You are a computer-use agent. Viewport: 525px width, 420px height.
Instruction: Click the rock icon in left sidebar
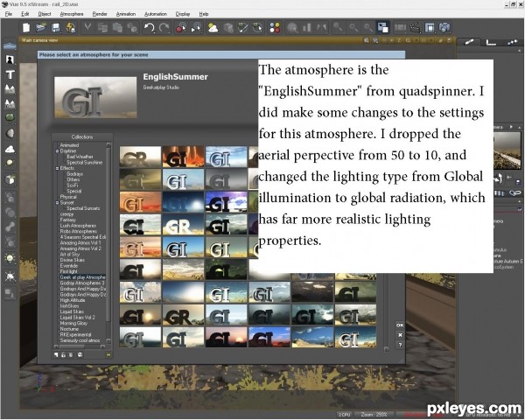(x=10, y=133)
